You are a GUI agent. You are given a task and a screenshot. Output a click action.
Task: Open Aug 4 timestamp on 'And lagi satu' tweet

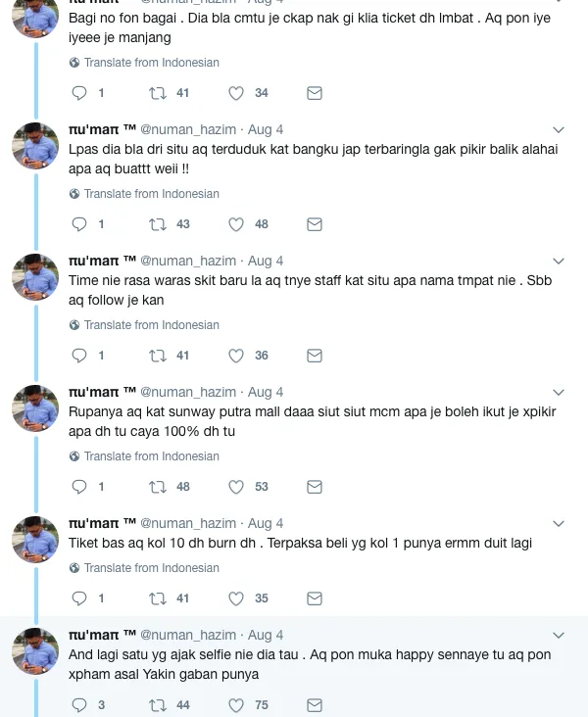(266, 636)
